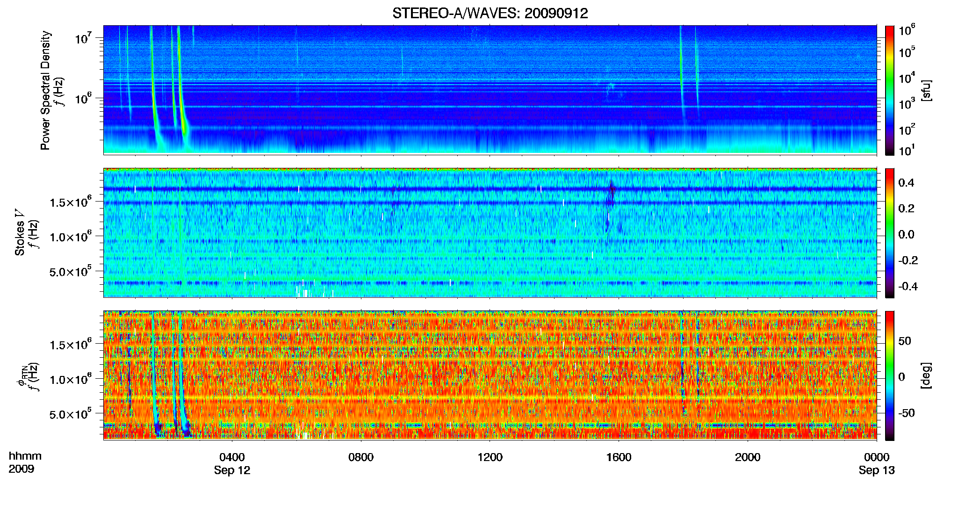
Task: Click the 0.0 label on Stokes colorbar
Action: pos(906,234)
